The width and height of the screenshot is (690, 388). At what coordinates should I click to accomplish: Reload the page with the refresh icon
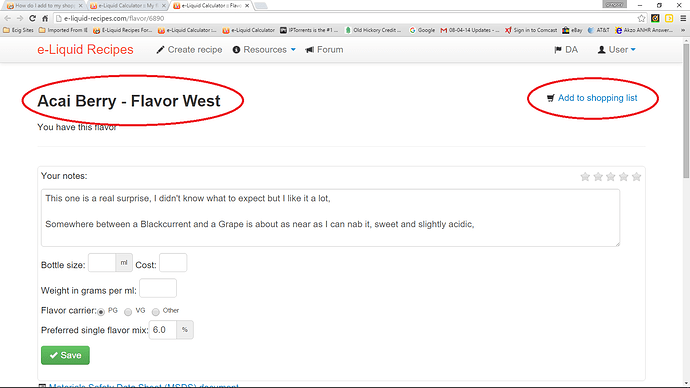(32, 18)
